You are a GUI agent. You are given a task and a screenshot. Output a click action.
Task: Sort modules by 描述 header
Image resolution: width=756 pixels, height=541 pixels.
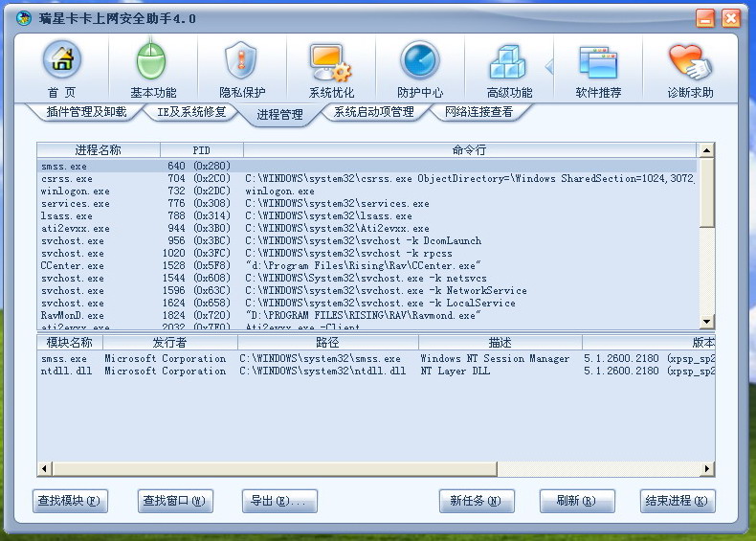click(500, 343)
